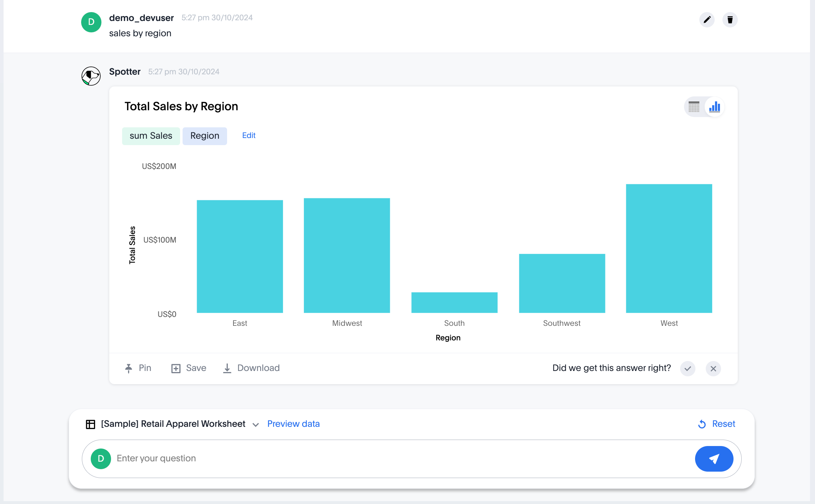The height and width of the screenshot is (504, 815).
Task: Select the Region token chip
Action: pyautogui.click(x=205, y=136)
